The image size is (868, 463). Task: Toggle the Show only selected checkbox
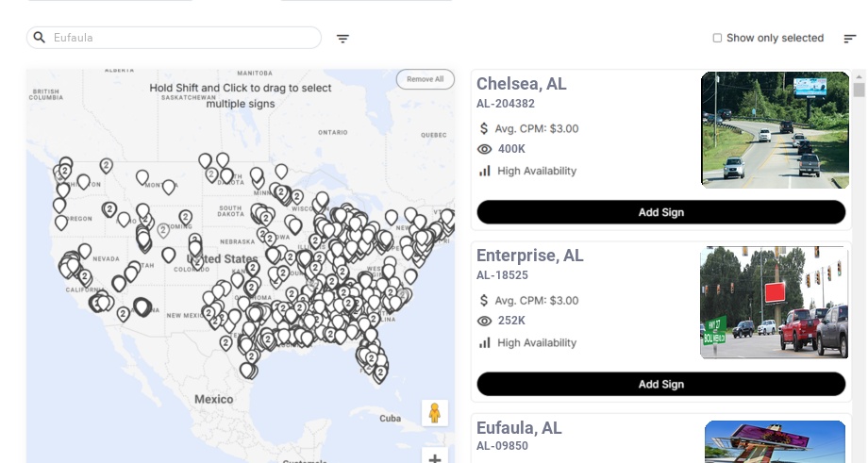[717, 39]
